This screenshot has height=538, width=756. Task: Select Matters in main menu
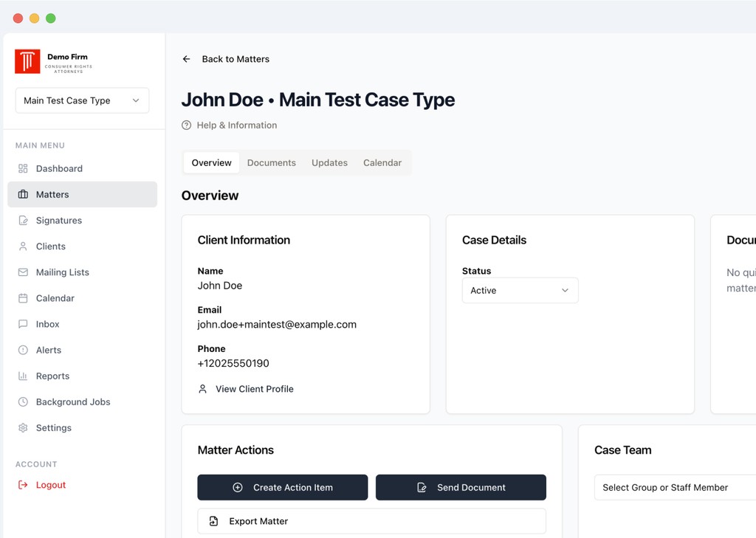point(83,194)
